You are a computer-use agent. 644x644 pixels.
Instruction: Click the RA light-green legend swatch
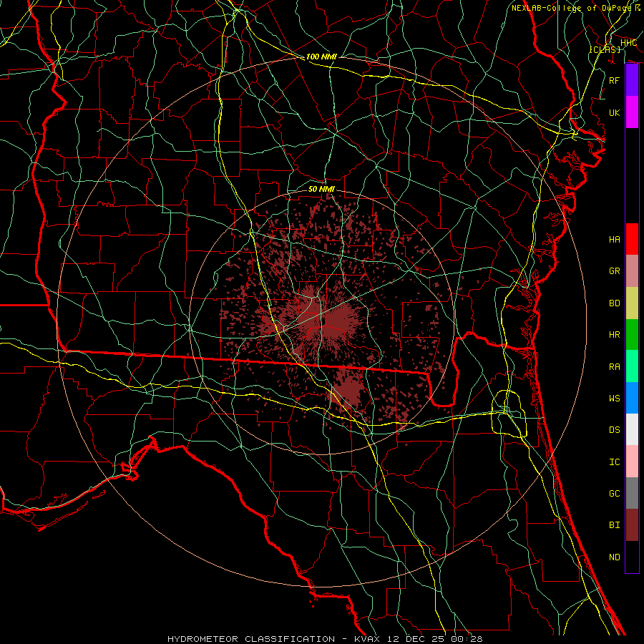pyautogui.click(x=632, y=366)
